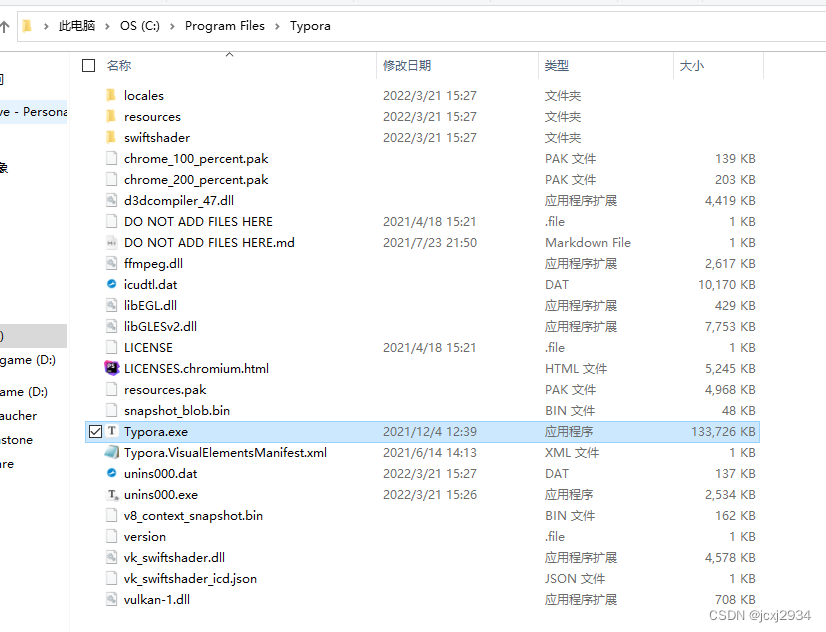Click the chrome_200_percent.pak file icon
The height and width of the screenshot is (632, 826).
111,180
